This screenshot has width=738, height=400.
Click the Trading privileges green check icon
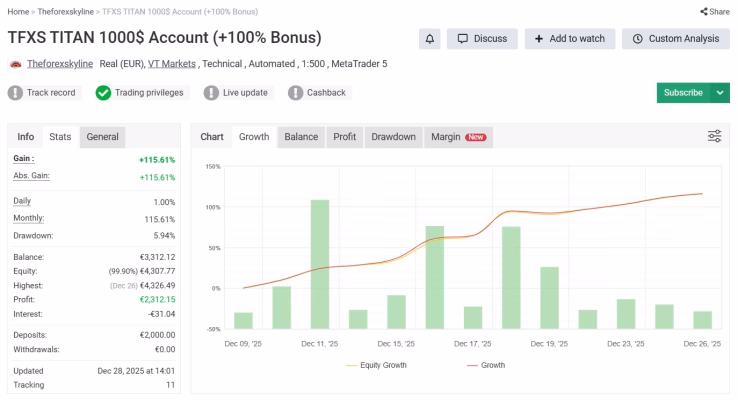pos(103,93)
